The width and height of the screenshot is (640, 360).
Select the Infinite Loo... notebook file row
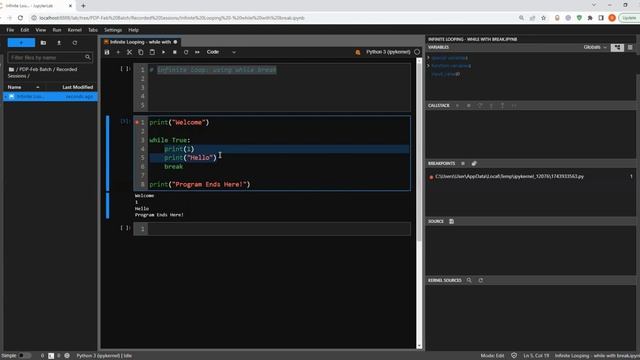tap(51, 97)
